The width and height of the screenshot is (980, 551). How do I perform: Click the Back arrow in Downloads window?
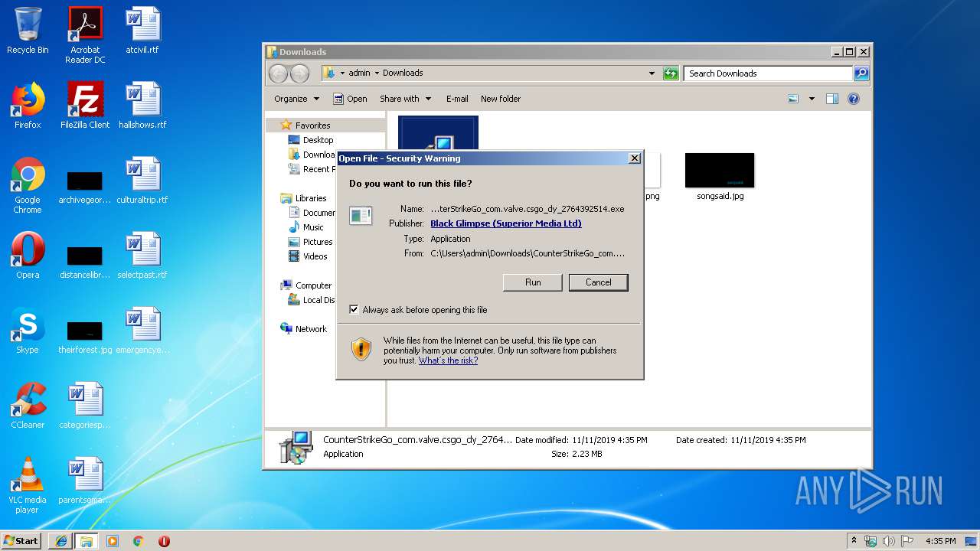(279, 73)
